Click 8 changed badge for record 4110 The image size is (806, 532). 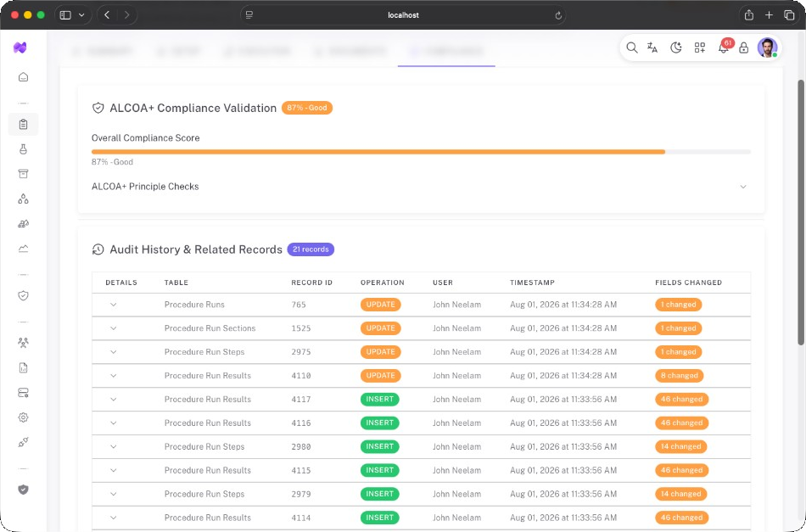click(679, 375)
